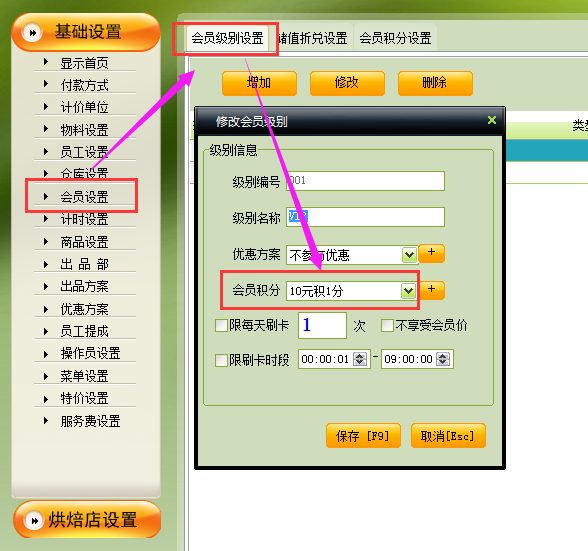Click the 级别名称 text field

[x=366, y=217]
